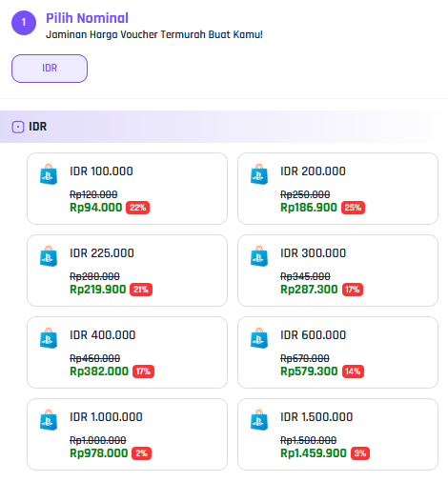Click the Rp978.000 price
Screen dimensions: 448x482
point(99,453)
